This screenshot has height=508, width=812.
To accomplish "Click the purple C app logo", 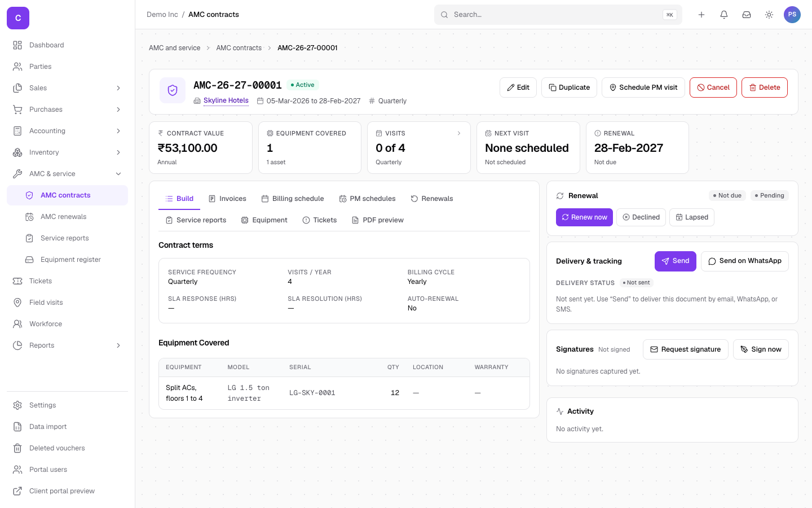I will (x=18, y=18).
